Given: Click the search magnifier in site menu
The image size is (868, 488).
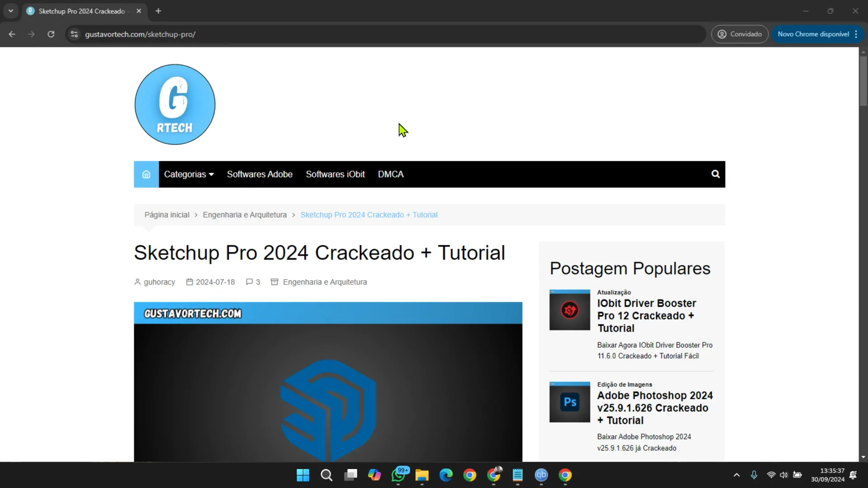Looking at the screenshot, I should click(715, 174).
